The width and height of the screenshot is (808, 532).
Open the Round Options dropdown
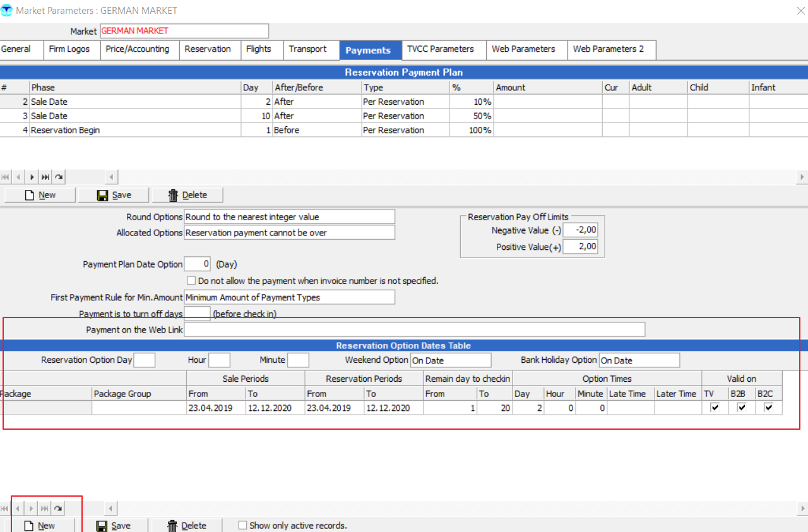point(289,217)
